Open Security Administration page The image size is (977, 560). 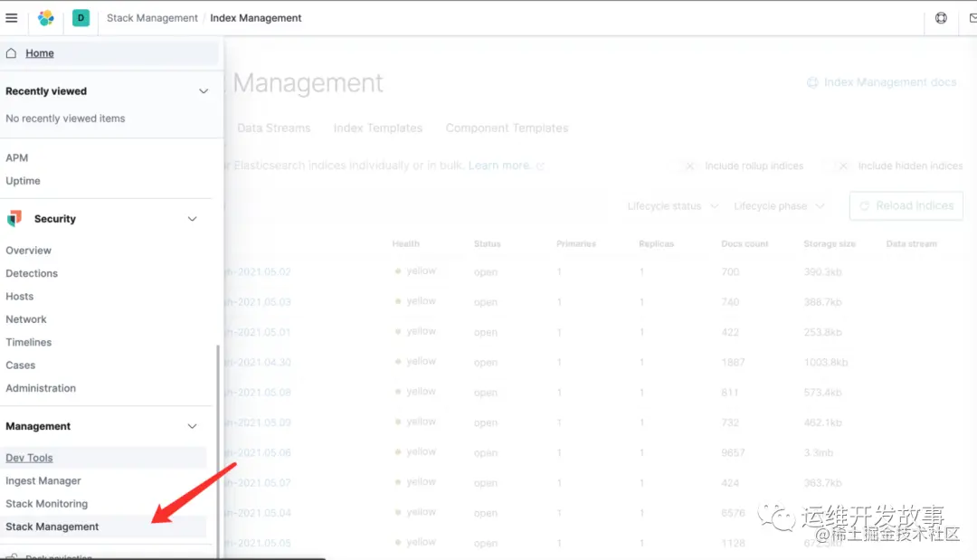41,388
